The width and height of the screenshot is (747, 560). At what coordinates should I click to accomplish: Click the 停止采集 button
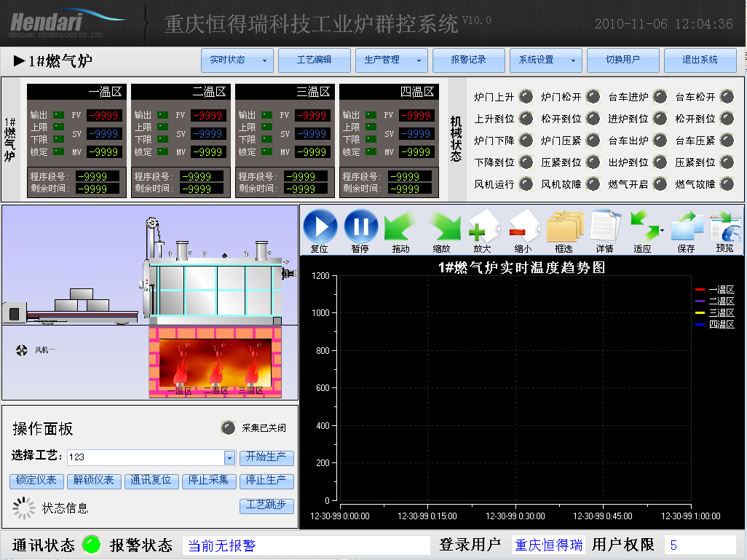[209, 481]
